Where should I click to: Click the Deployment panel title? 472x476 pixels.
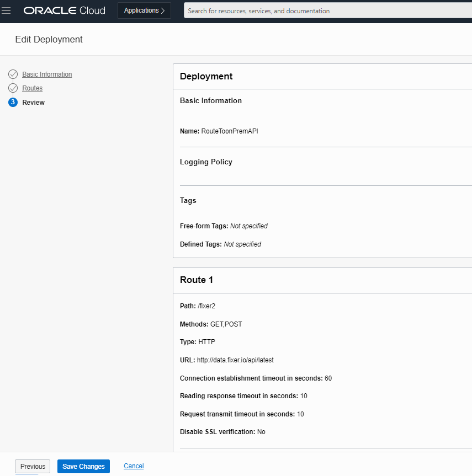[x=205, y=76]
